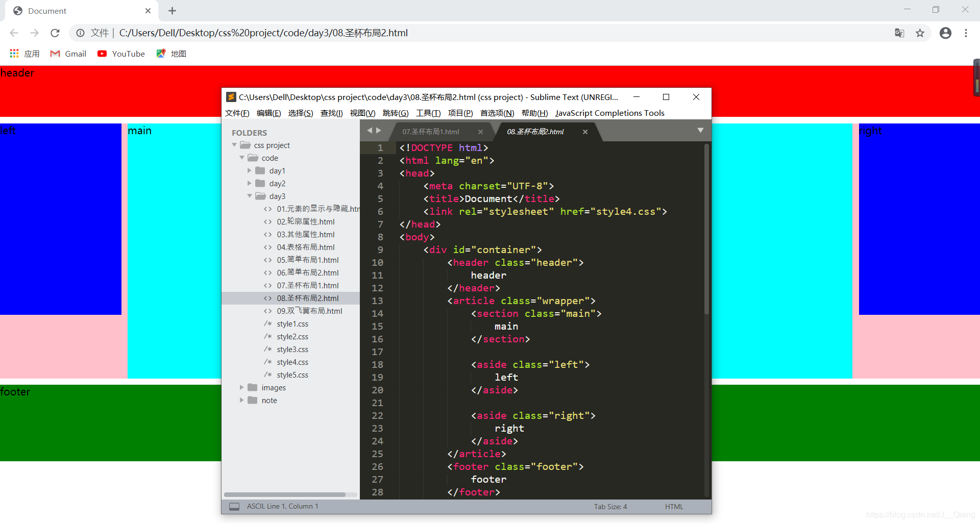Open the 跳转(G) menu
This screenshot has width=980, height=524.
pos(396,113)
